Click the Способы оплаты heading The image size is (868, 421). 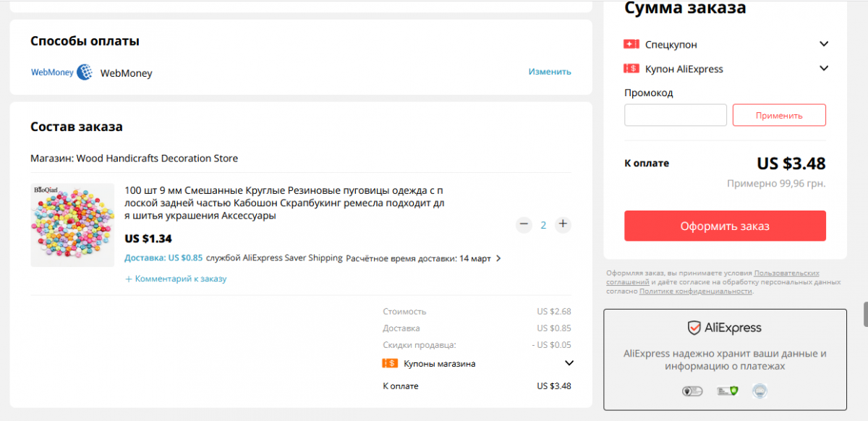(85, 41)
